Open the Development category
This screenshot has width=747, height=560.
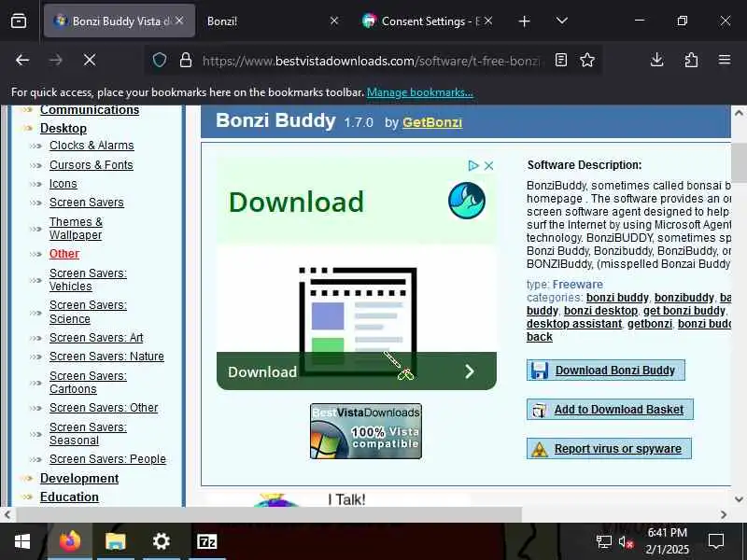[79, 478]
